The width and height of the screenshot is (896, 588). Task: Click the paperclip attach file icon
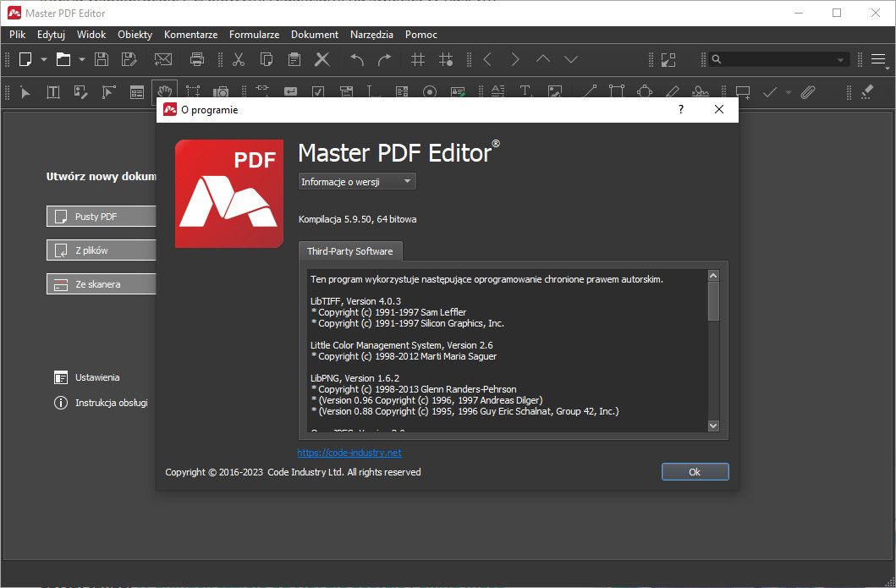pyautogui.click(x=807, y=92)
